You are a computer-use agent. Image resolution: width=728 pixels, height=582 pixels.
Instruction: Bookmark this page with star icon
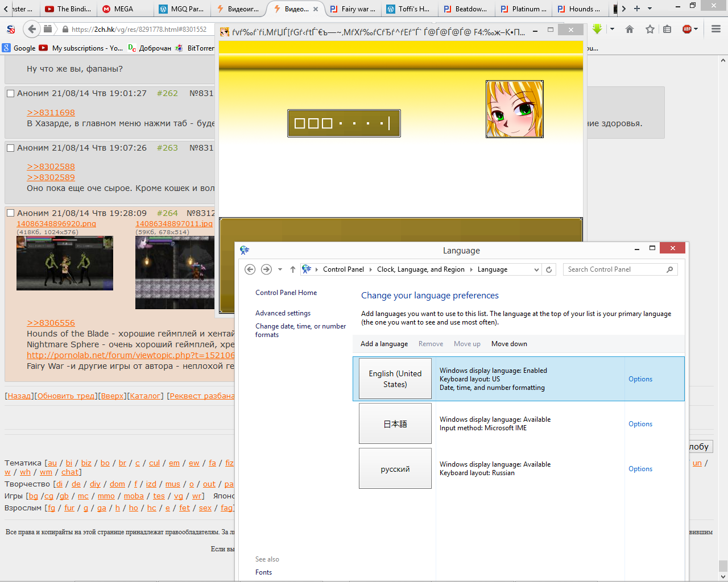pyautogui.click(x=650, y=29)
